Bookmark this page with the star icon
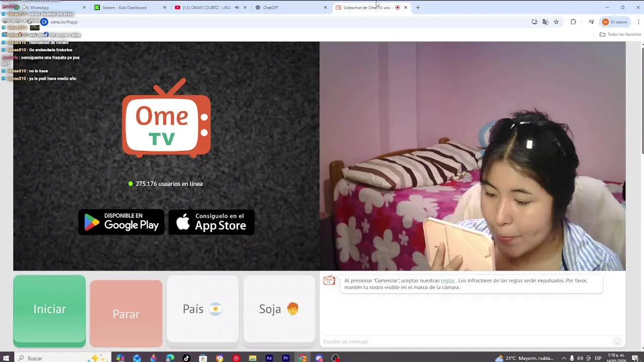This screenshot has width=644, height=362. click(556, 22)
